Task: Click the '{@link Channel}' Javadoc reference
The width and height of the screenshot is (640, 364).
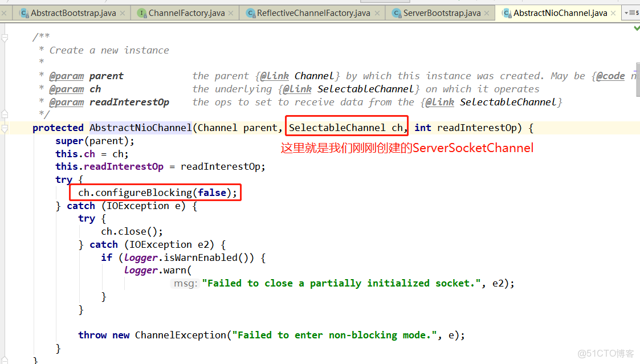Action: [297, 76]
